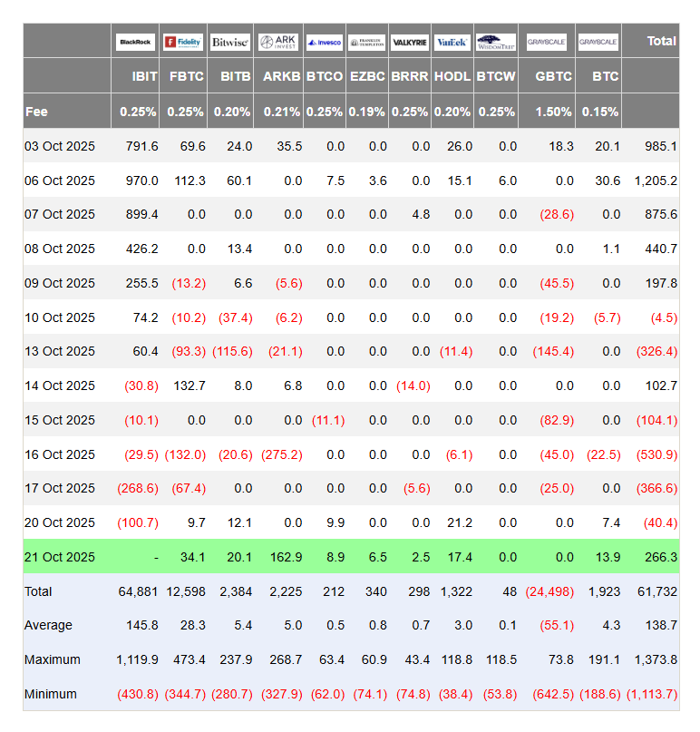This screenshot has height=732, width=700.
Task: Click the Total column header
Action: pyautogui.click(x=661, y=41)
